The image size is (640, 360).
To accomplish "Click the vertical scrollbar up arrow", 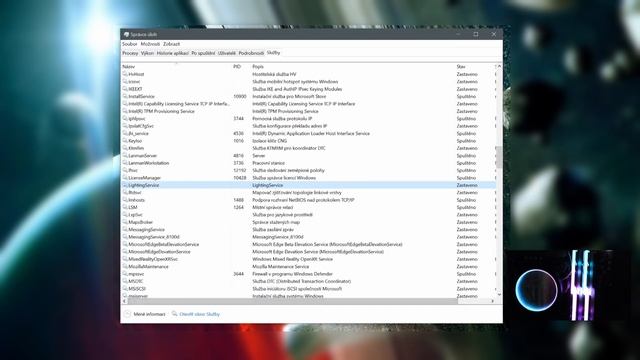I will click(x=499, y=67).
